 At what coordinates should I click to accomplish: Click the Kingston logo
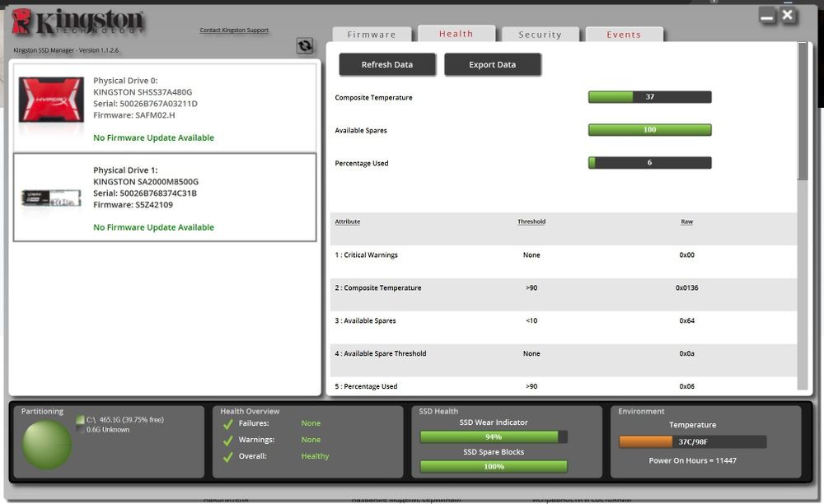pyautogui.click(x=78, y=22)
